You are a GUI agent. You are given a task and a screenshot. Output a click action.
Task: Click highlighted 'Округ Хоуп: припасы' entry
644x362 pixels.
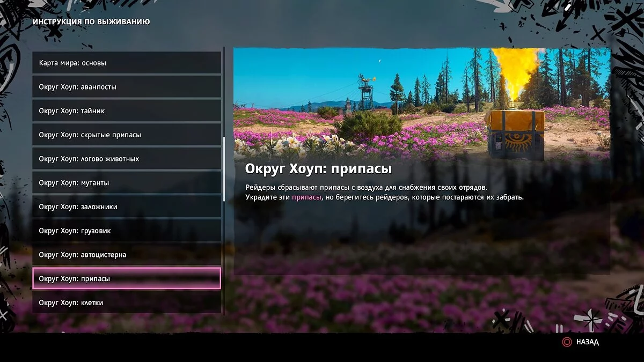pos(127,278)
